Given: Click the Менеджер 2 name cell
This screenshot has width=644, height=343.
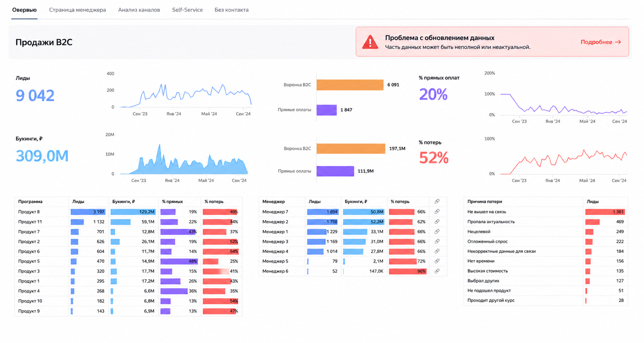Looking at the screenshot, I should [275, 222].
